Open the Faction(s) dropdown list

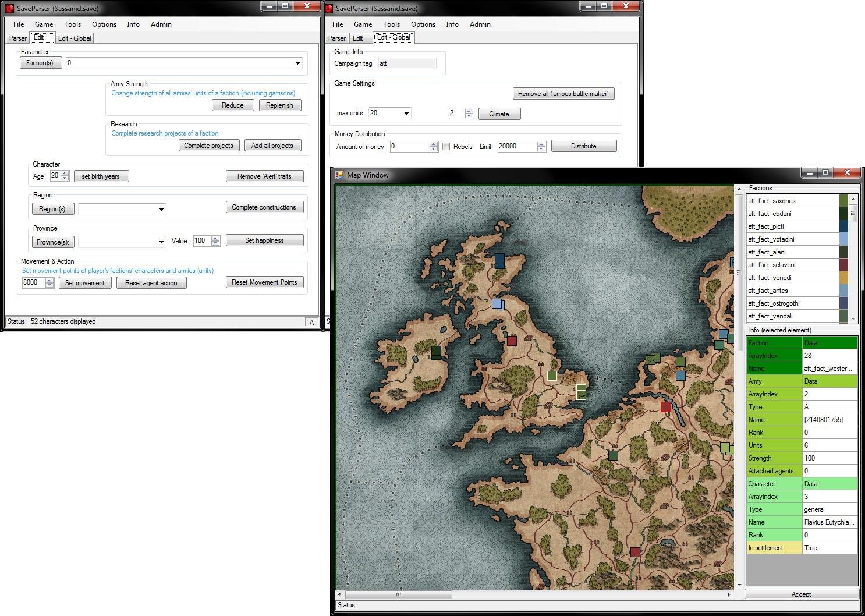pos(297,63)
